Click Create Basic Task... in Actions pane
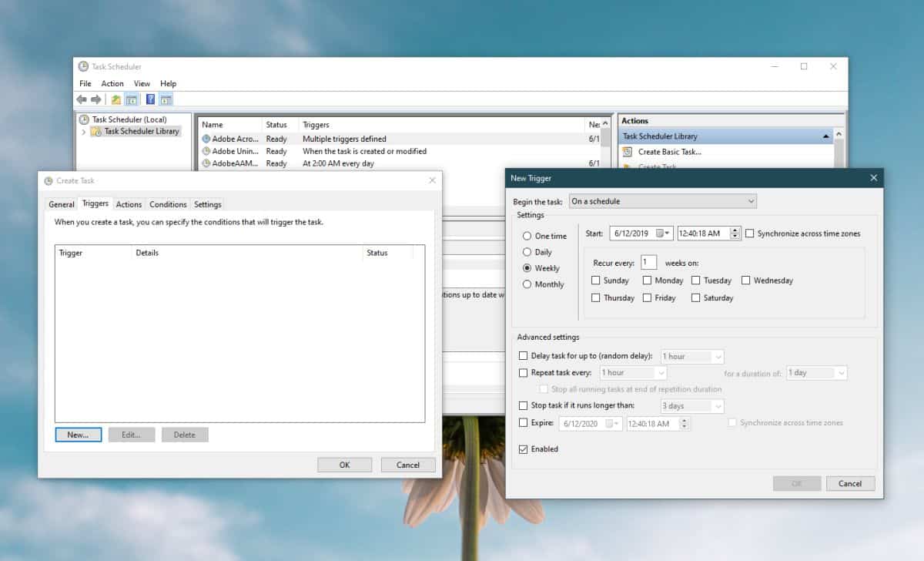The width and height of the screenshot is (924, 561). click(x=669, y=152)
